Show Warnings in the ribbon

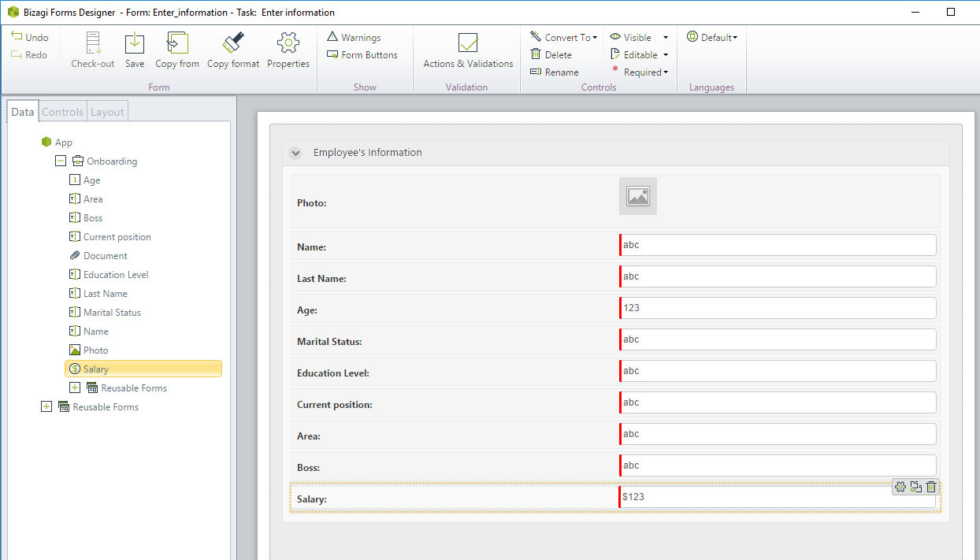point(354,37)
